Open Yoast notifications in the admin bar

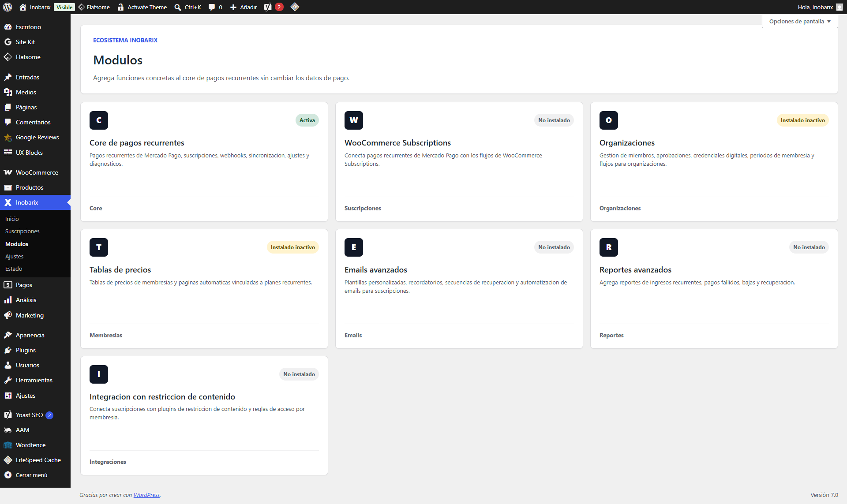coord(274,7)
